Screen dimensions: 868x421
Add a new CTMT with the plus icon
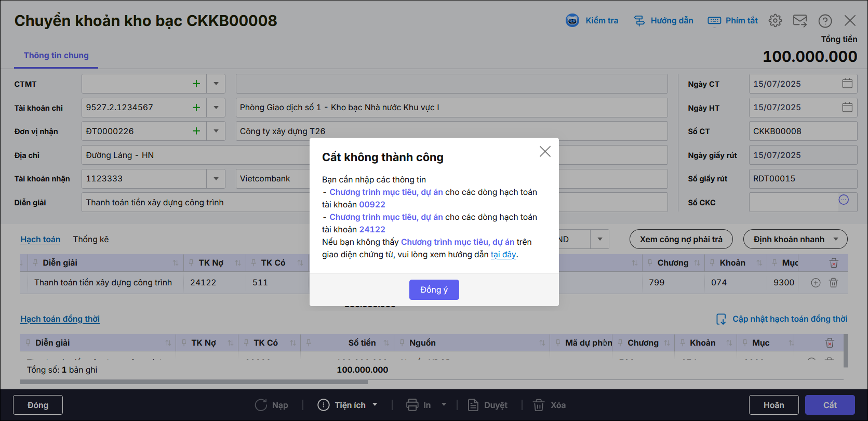[196, 84]
